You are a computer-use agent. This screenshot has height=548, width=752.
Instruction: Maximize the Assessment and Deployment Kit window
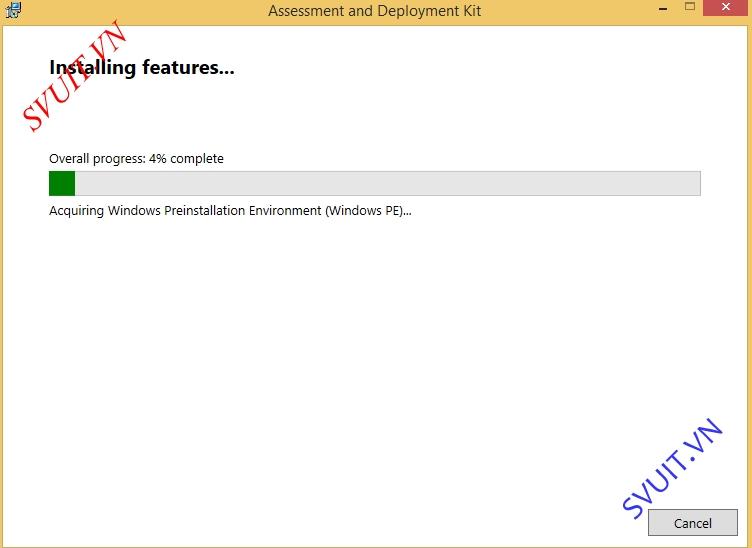pos(690,7)
